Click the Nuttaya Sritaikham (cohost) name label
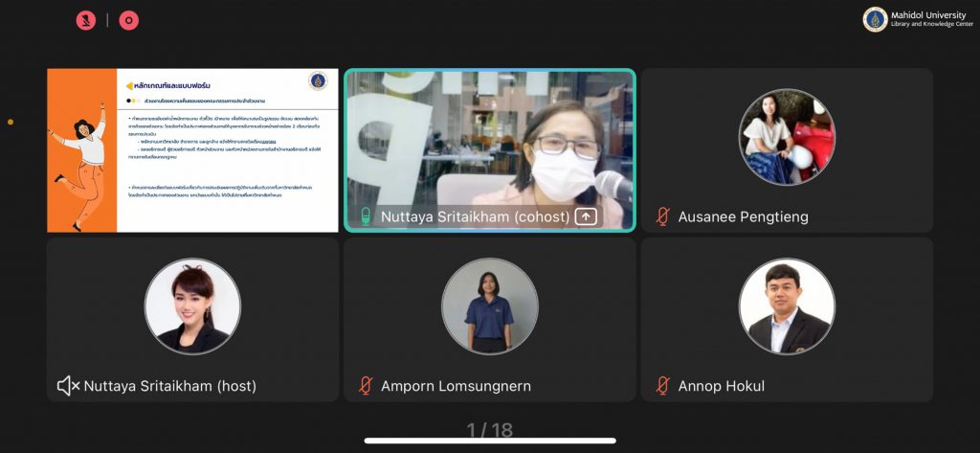Viewport: 980px width, 453px height. (476, 216)
